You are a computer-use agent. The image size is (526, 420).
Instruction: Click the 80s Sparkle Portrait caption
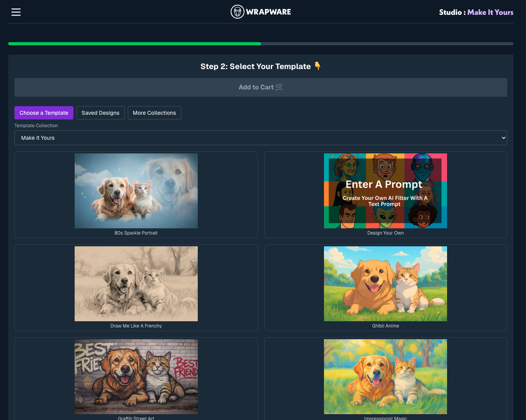click(136, 233)
